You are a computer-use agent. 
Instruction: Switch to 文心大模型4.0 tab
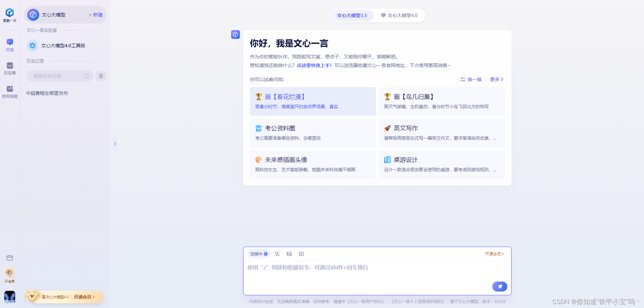click(399, 15)
